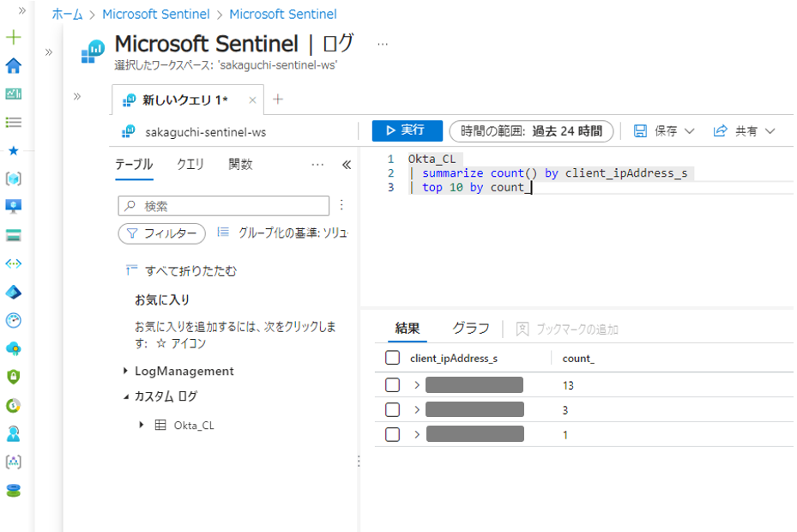Switch to the 関数 tab
Image resolution: width=797 pixels, height=532 pixels.
tap(240, 165)
